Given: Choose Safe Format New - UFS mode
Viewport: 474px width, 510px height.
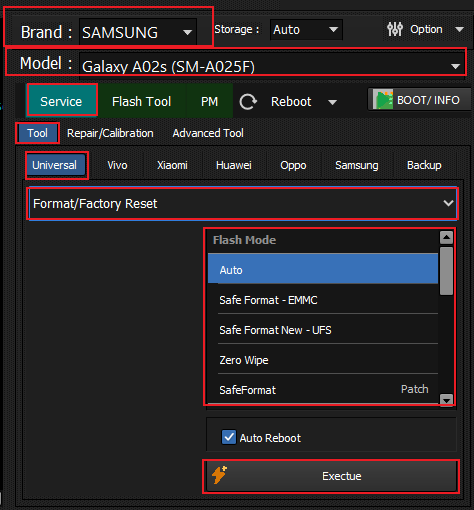Looking at the screenshot, I should click(x=323, y=329).
